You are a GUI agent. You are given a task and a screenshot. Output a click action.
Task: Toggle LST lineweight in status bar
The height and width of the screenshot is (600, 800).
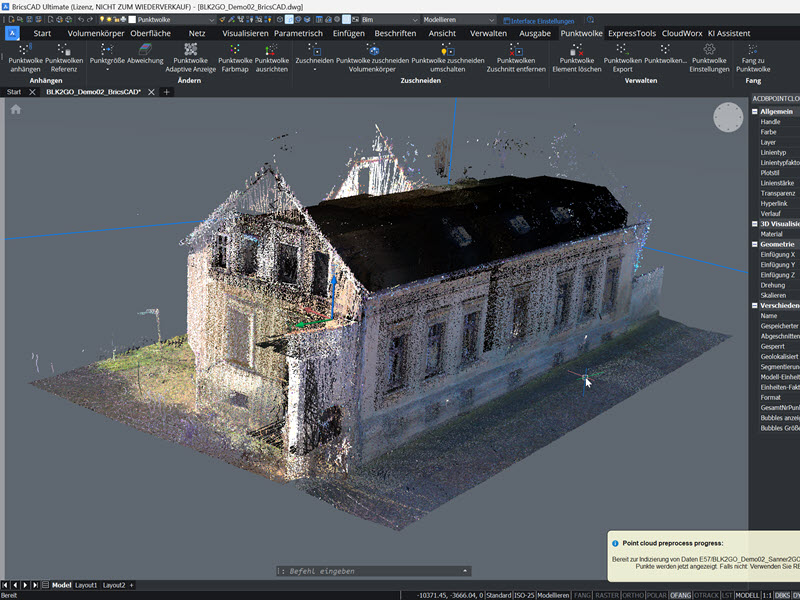727,595
